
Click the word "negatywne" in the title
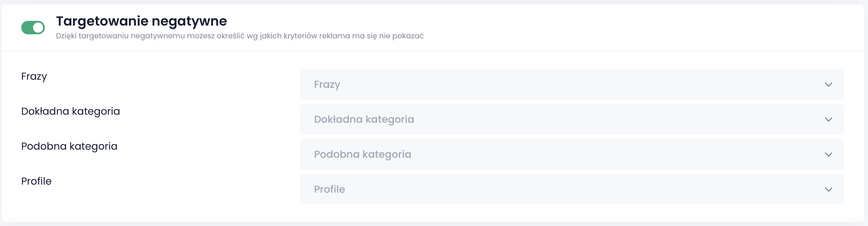[x=189, y=21]
